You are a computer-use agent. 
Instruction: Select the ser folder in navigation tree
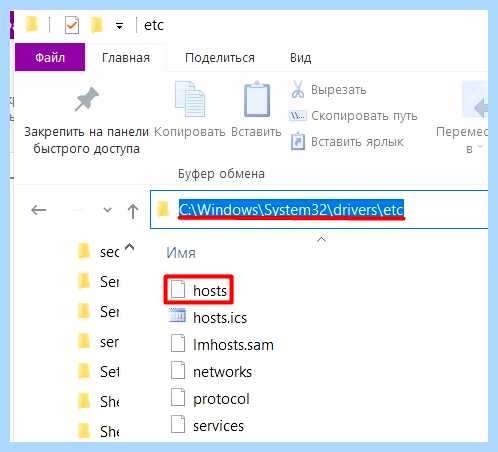point(98,342)
